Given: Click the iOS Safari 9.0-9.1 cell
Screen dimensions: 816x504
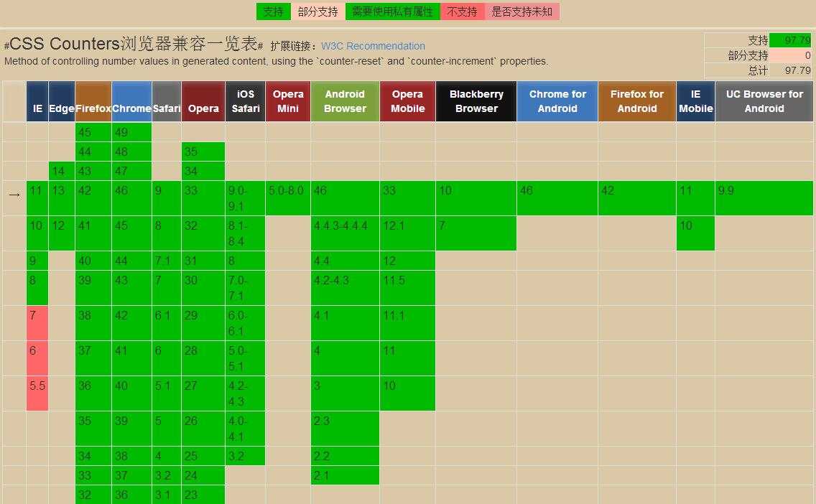Looking at the screenshot, I should 246,198.
